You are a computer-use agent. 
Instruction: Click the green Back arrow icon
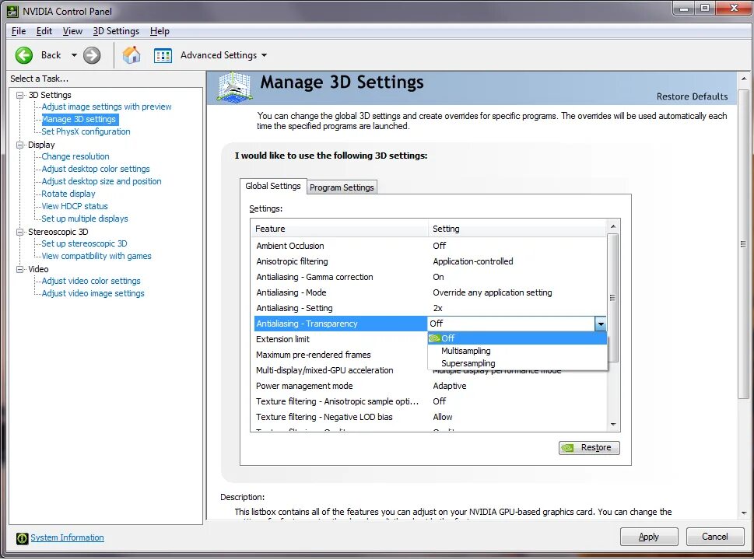click(23, 55)
